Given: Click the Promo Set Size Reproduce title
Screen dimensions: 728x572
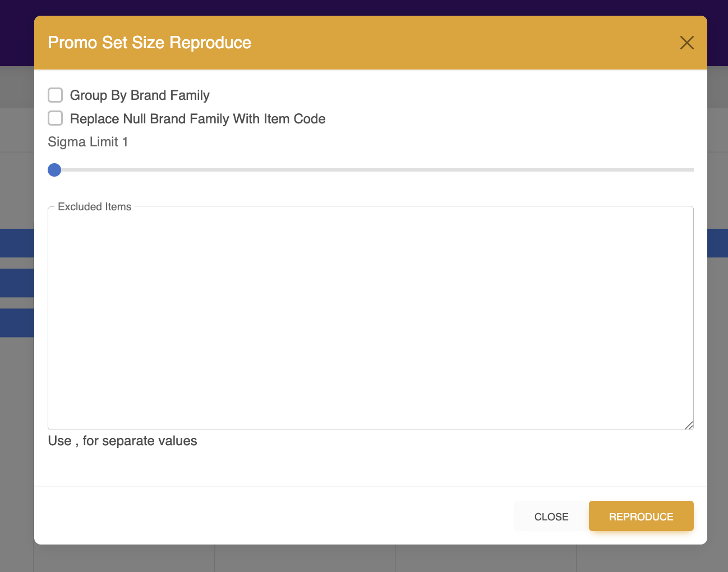Looking at the screenshot, I should (x=150, y=43).
